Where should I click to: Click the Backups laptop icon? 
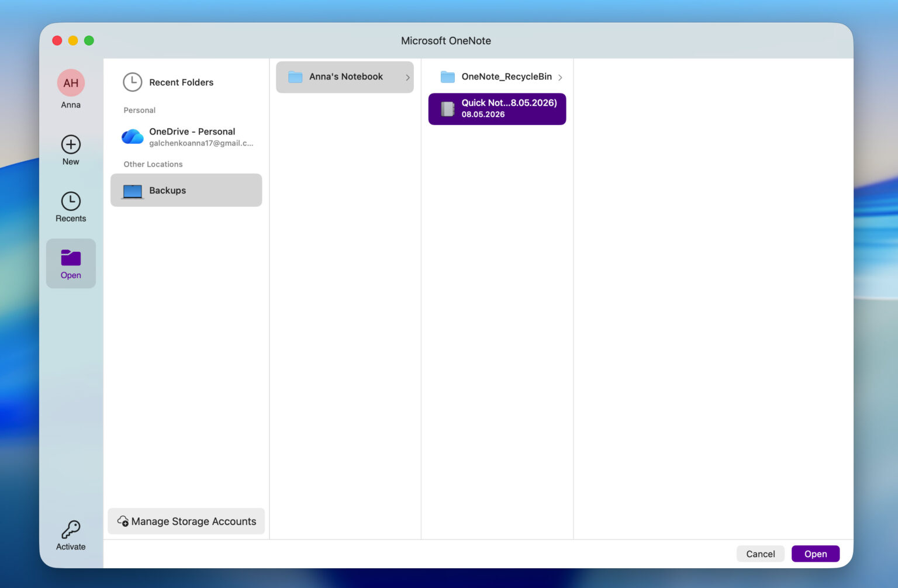(x=133, y=191)
